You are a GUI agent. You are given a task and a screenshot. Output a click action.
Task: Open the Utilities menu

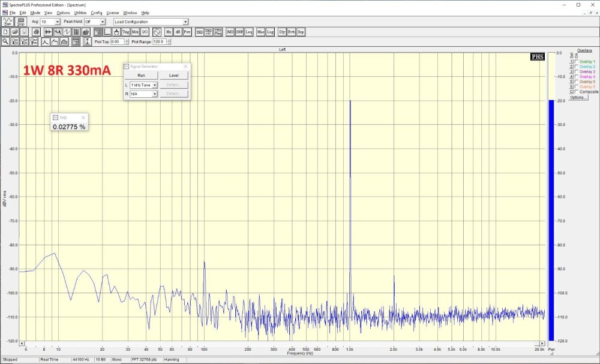point(80,13)
